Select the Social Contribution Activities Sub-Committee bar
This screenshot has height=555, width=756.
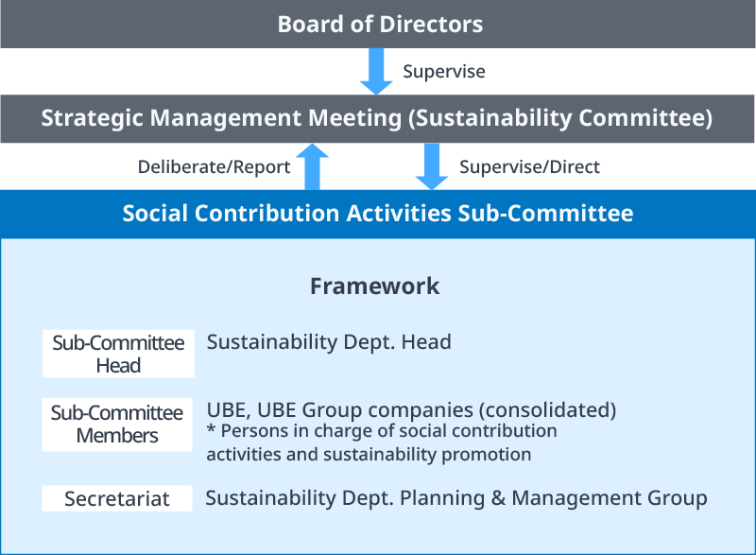tap(378, 213)
